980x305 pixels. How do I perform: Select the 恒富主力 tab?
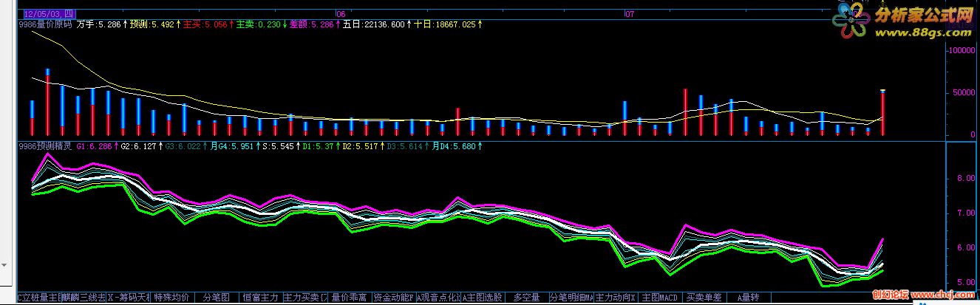click(261, 298)
